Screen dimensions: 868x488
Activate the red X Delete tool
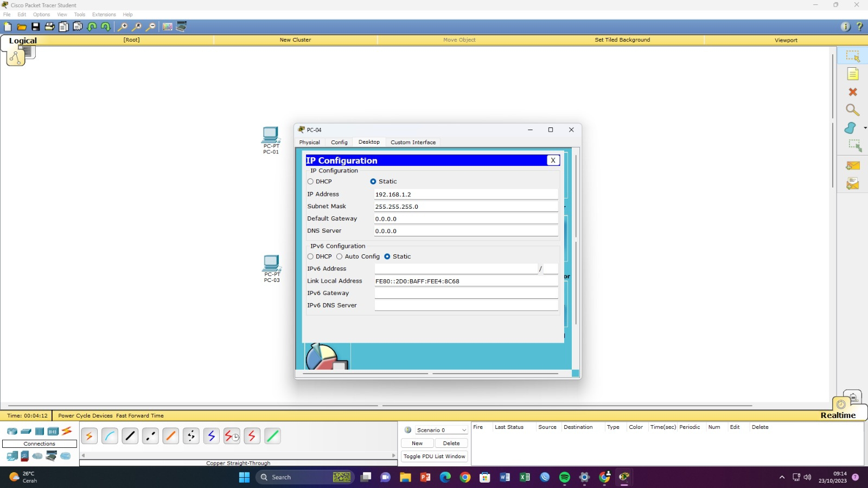853,92
